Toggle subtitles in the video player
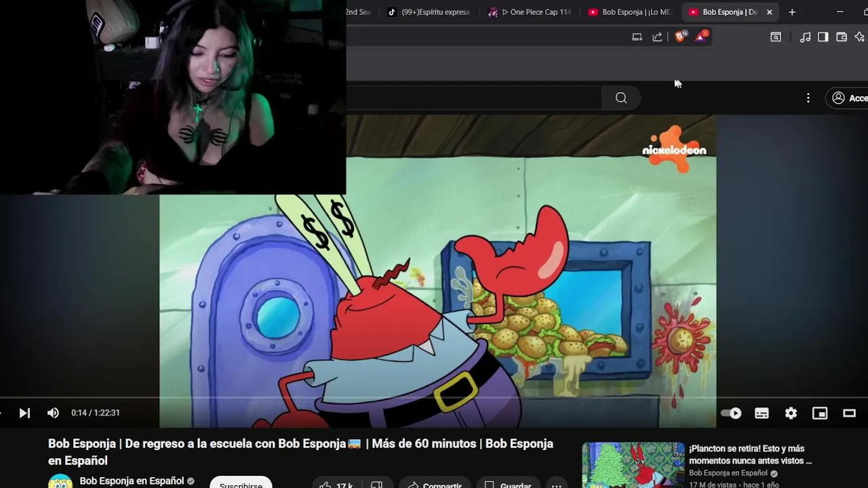 pyautogui.click(x=762, y=413)
